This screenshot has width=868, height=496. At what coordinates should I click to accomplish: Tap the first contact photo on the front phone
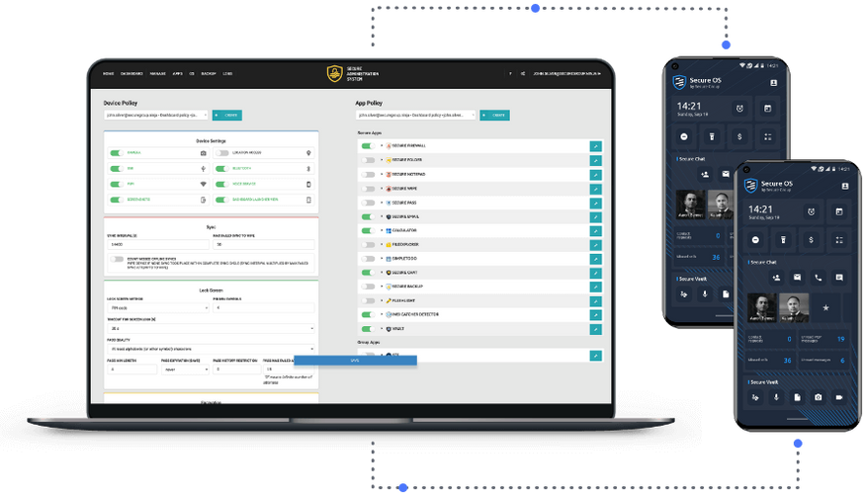click(761, 308)
